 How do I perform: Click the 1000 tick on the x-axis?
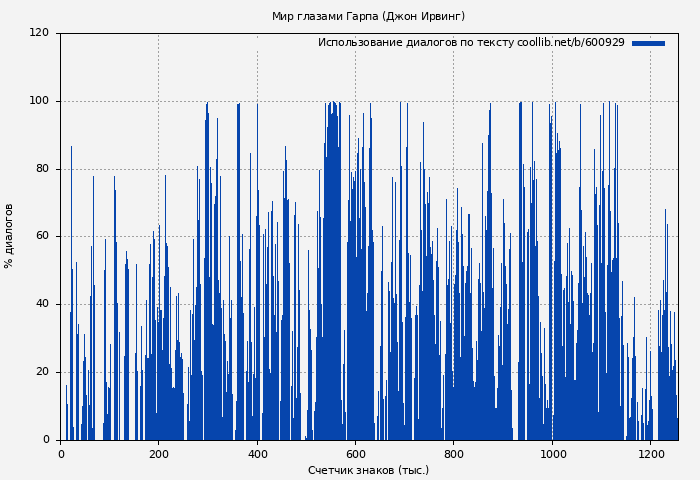552,454
